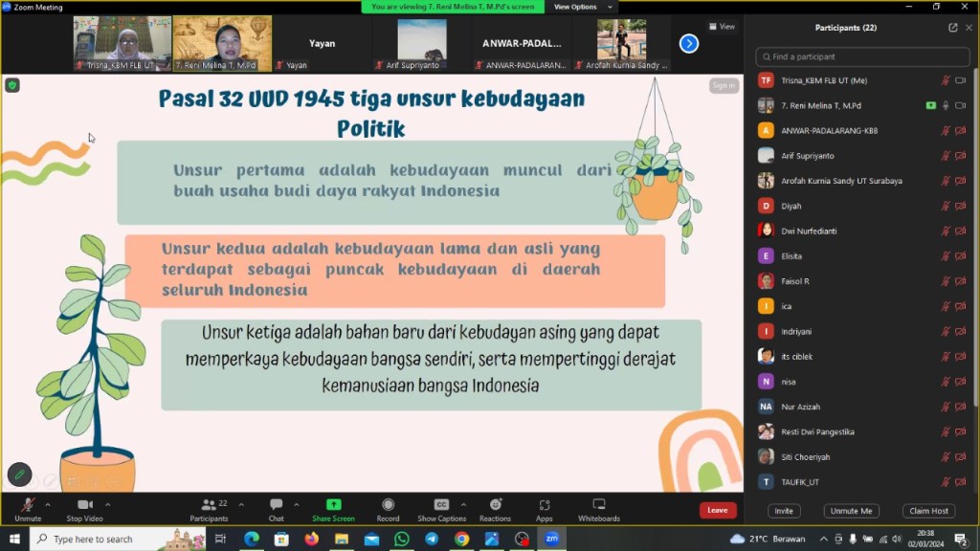Open the Whiteboards tool

[598, 508]
